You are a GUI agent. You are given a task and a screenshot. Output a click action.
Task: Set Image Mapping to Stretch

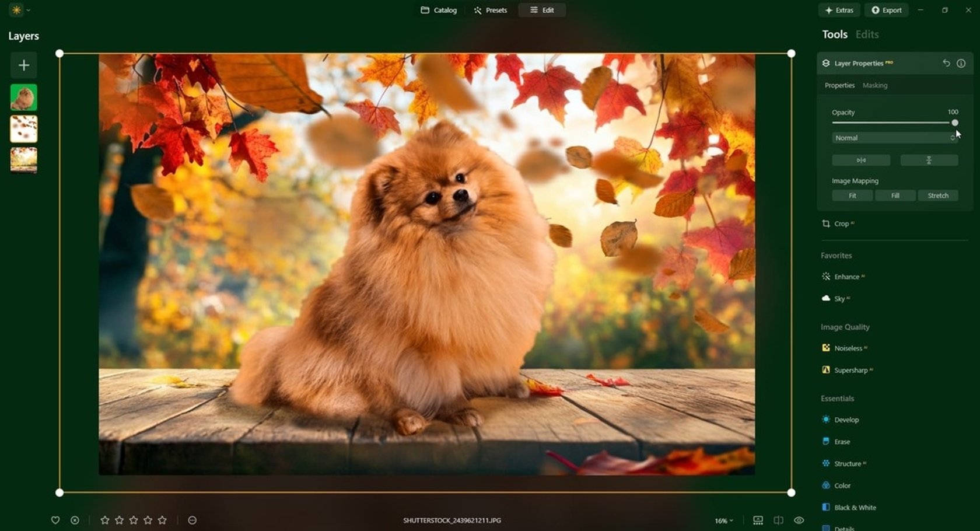(x=938, y=195)
